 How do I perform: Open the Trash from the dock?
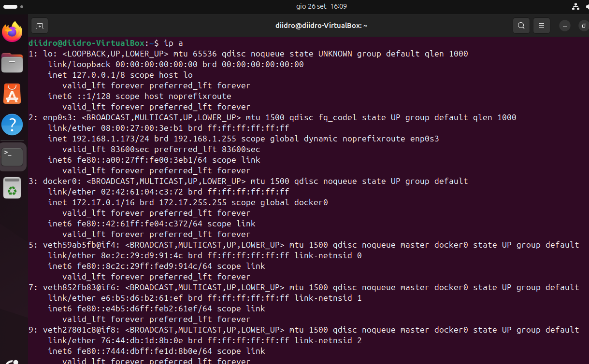coord(13,188)
